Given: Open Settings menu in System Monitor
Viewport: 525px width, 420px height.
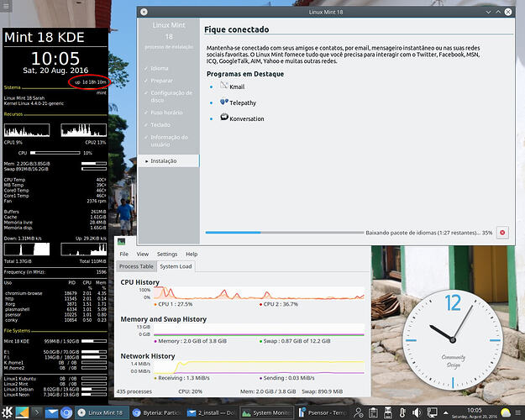Looking at the screenshot, I should (167, 254).
